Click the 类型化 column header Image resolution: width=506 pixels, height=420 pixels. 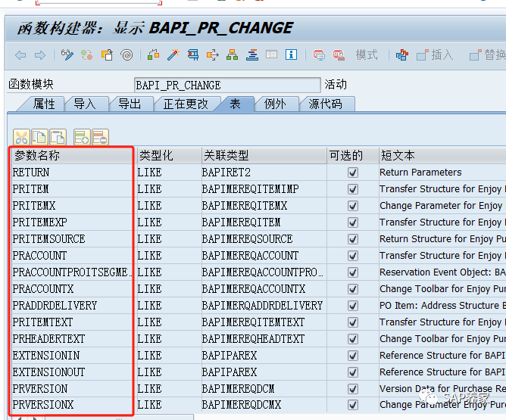(x=168, y=156)
